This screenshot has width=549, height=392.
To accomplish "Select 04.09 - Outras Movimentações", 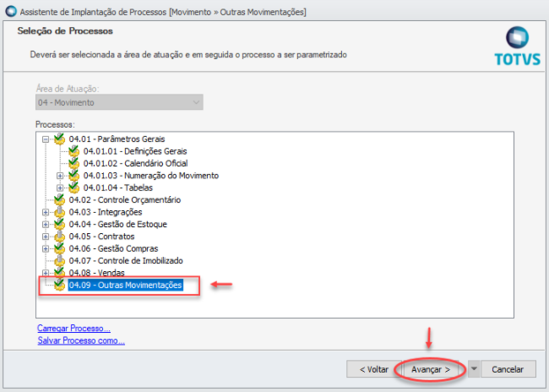I will [125, 286].
